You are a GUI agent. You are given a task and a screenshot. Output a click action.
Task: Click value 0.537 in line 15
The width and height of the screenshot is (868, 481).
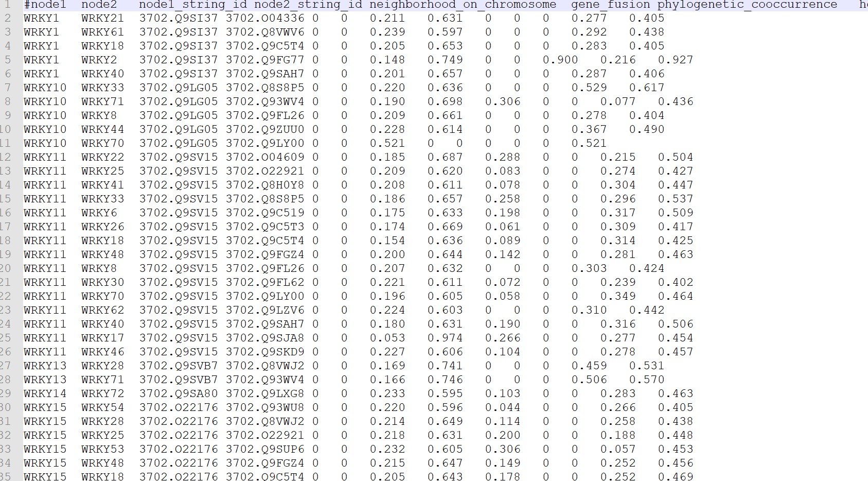[676, 199]
